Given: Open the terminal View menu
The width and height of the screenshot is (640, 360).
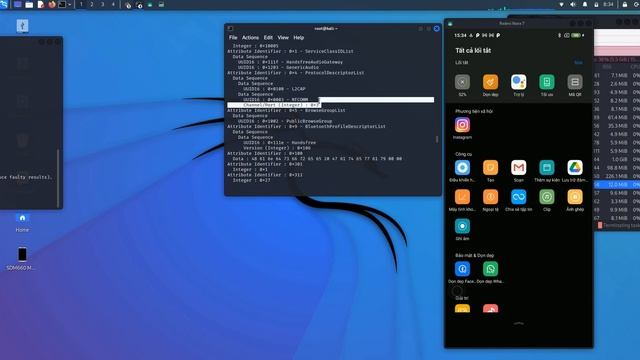Looking at the screenshot, I should point(283,38).
